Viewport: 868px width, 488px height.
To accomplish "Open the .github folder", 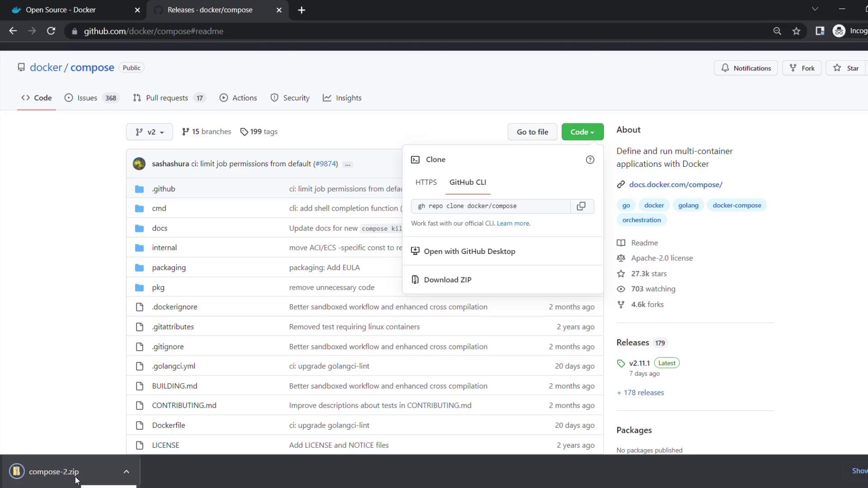I will [x=164, y=189].
